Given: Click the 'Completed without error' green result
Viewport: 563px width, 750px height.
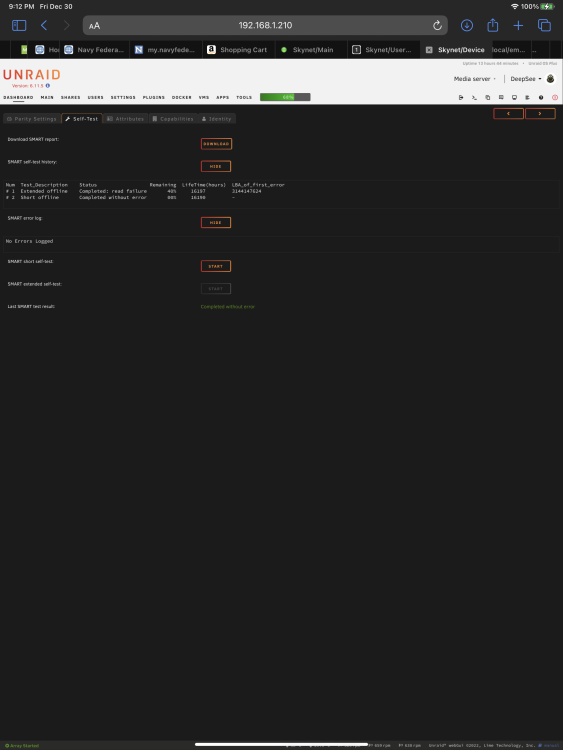Looking at the screenshot, I should click(228, 307).
